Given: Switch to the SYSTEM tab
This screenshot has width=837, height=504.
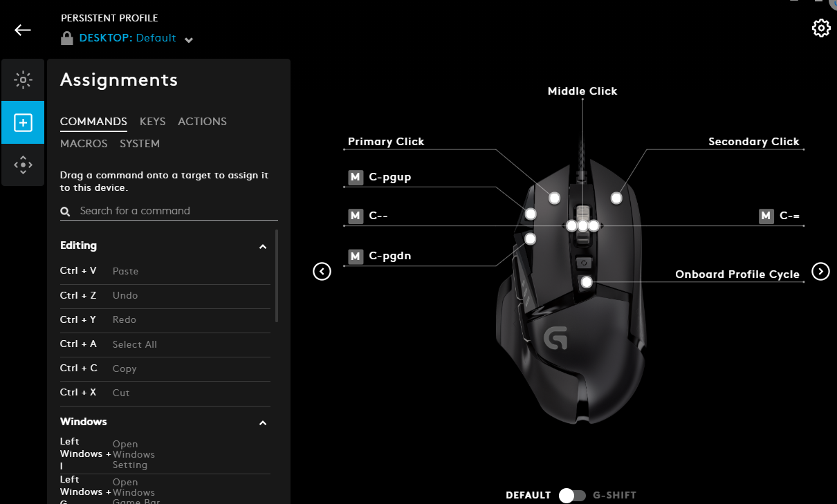Looking at the screenshot, I should coord(140,144).
